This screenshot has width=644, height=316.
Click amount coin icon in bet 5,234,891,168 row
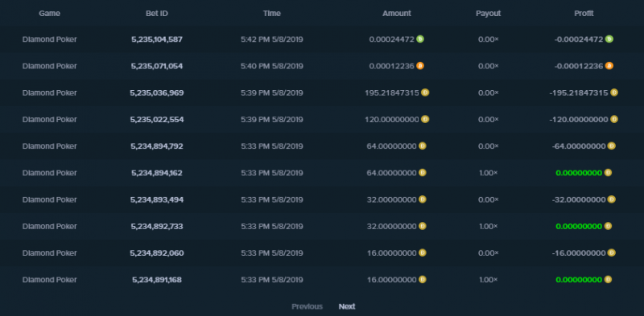(x=422, y=279)
